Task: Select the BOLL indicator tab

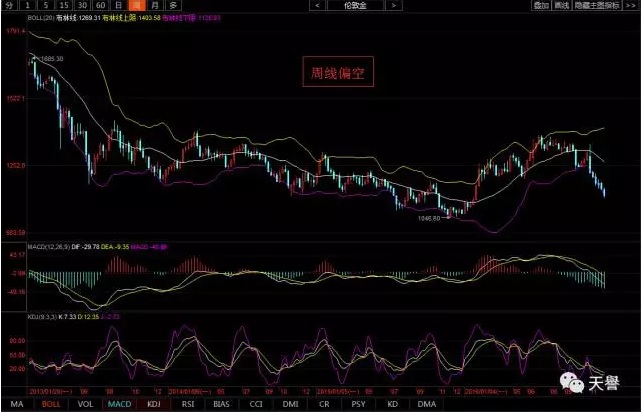Action: (x=51, y=404)
